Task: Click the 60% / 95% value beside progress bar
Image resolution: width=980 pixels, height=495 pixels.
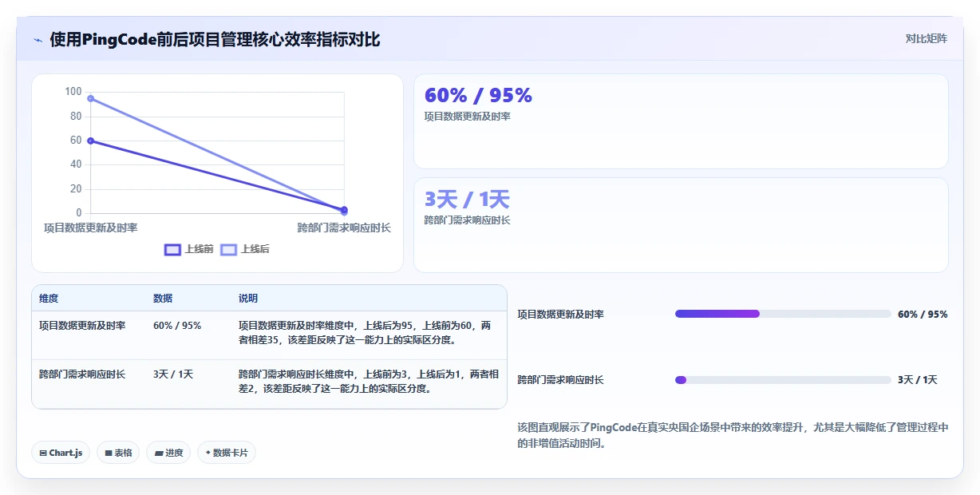Action: [923, 315]
